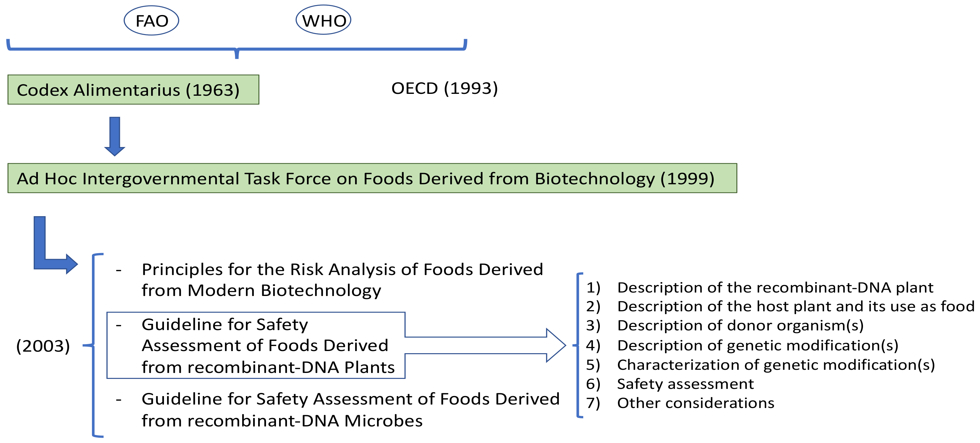
Task: Click item 1 Description of the recombinant-DNA plant
Action: click(x=774, y=288)
